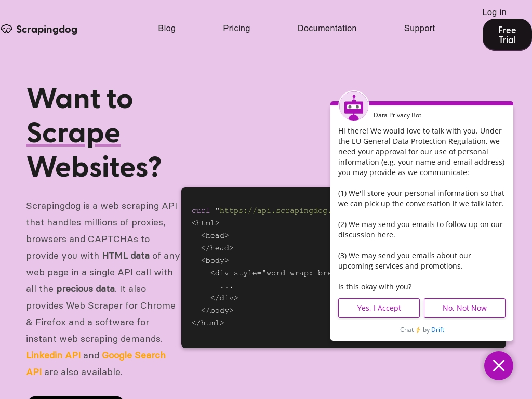Click the lightning bolt icon in chat footer
This screenshot has width=532, height=399.
[418, 330]
